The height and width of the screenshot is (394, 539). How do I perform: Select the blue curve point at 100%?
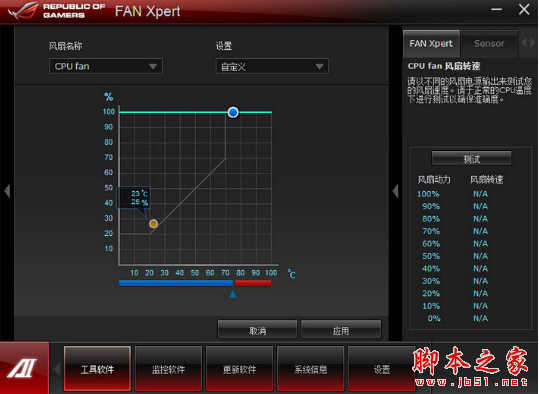[233, 112]
